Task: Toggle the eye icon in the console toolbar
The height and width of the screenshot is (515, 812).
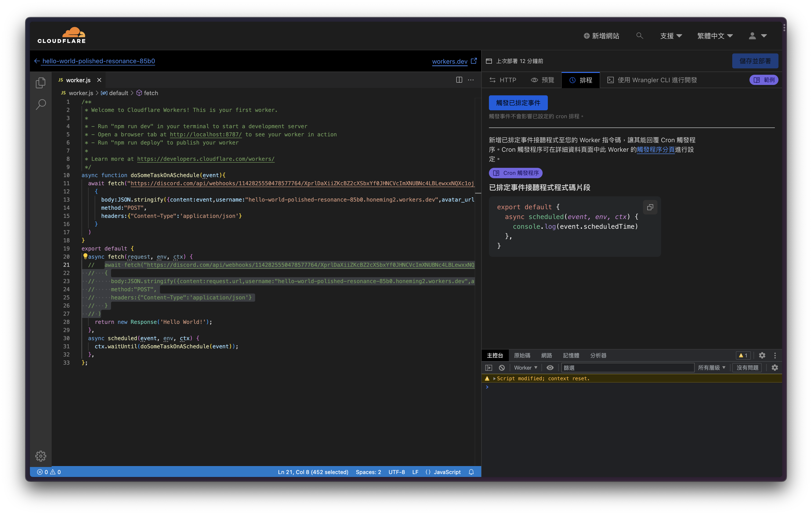Action: (550, 367)
